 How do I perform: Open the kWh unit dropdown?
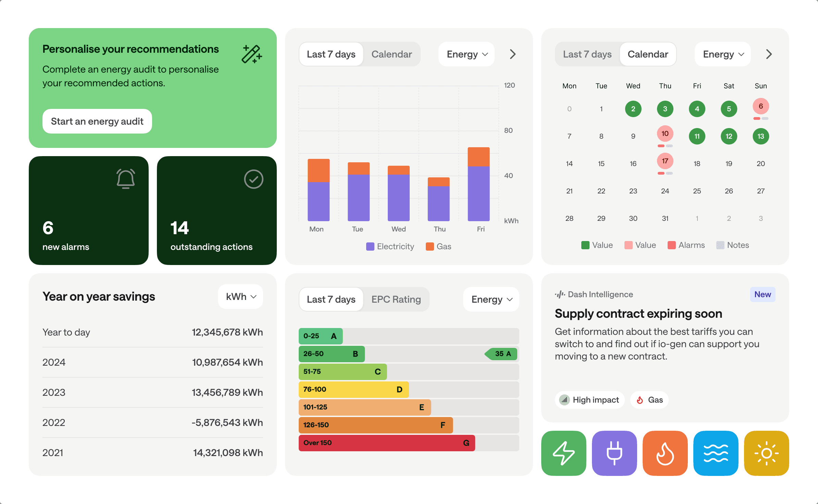(240, 297)
